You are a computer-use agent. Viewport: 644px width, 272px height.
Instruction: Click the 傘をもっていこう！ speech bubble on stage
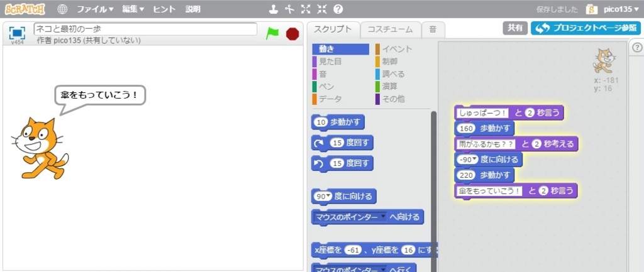100,96
